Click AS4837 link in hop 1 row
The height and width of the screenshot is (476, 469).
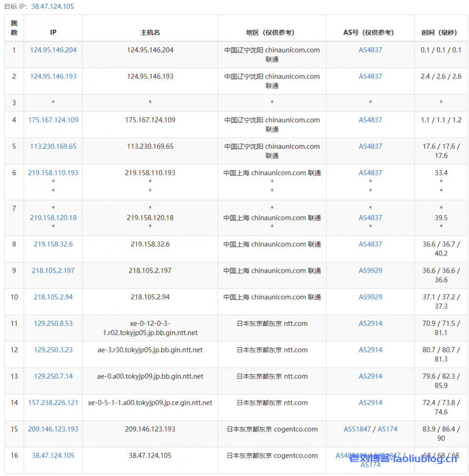click(x=370, y=50)
